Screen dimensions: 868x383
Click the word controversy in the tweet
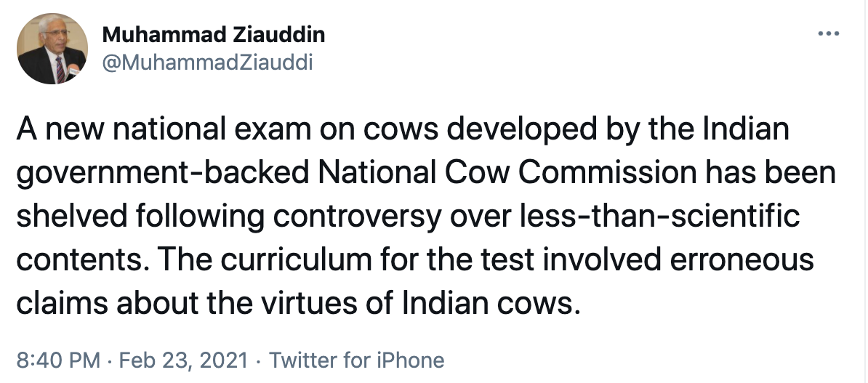(356, 217)
